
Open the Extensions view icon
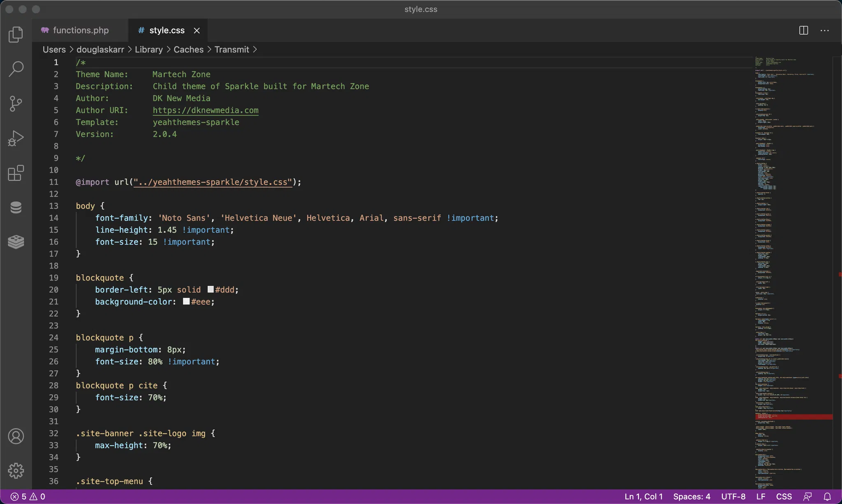pos(16,173)
